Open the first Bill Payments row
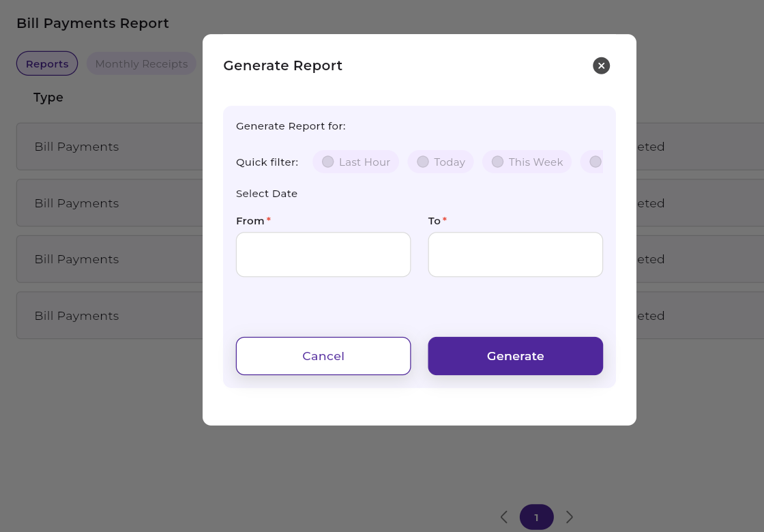The image size is (764, 532). point(76,147)
